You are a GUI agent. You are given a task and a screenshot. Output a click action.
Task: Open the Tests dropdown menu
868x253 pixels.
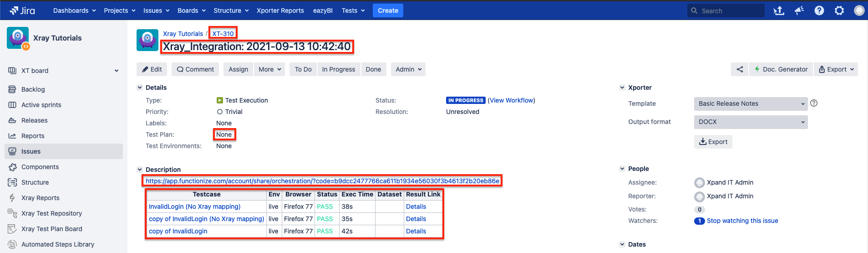pos(353,10)
